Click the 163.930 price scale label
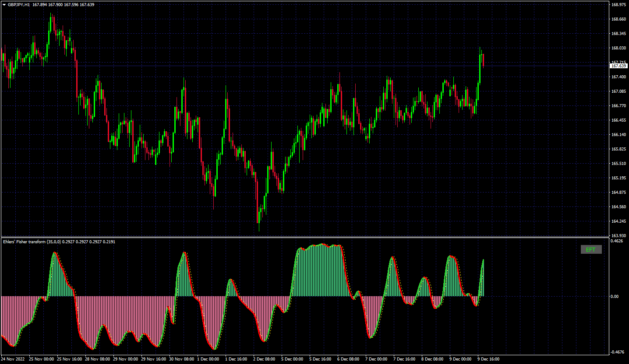This screenshot has height=364, width=629. pos(618,235)
